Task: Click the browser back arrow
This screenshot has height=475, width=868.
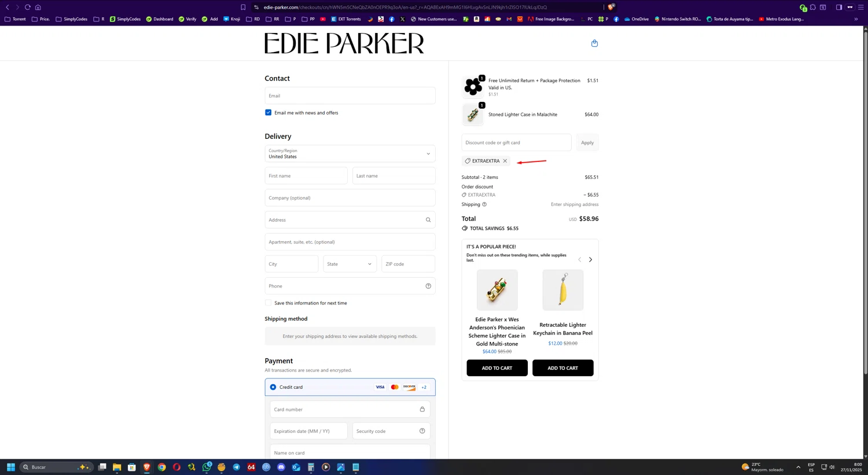Action: tap(8, 7)
